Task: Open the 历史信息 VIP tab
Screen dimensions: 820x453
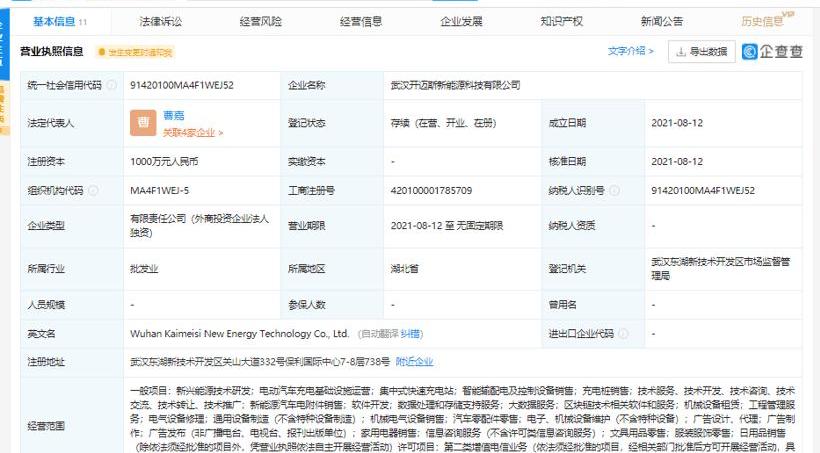Action: click(x=767, y=20)
